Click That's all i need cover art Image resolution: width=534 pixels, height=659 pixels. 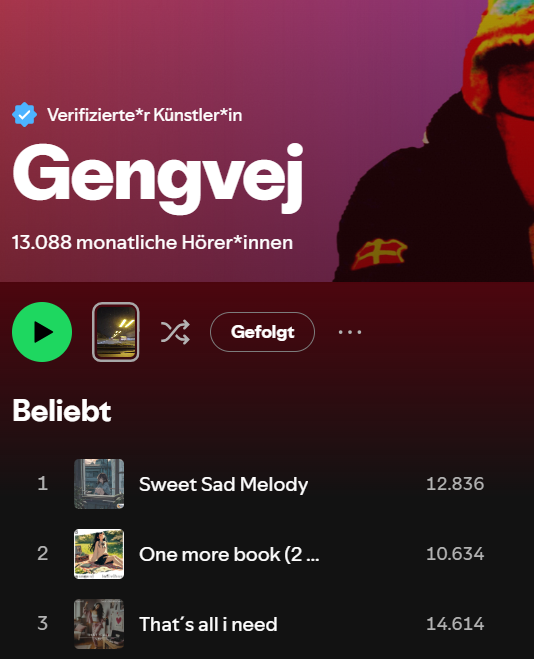coord(99,624)
